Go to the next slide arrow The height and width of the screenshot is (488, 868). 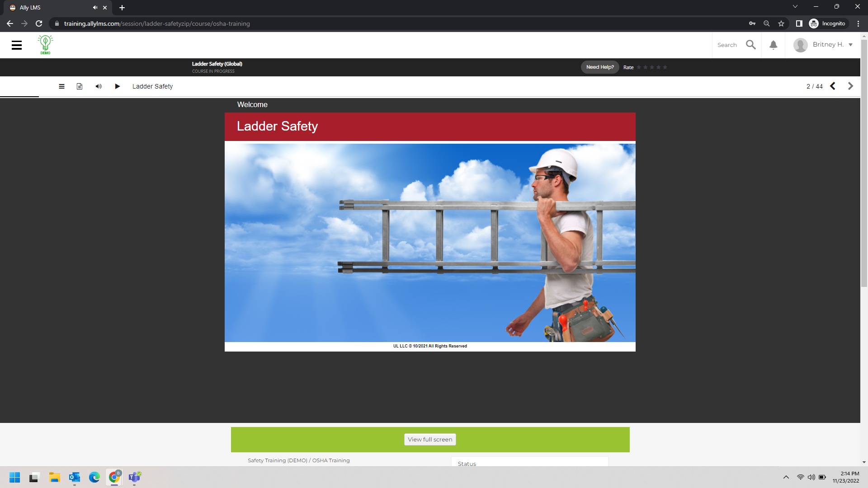point(850,86)
